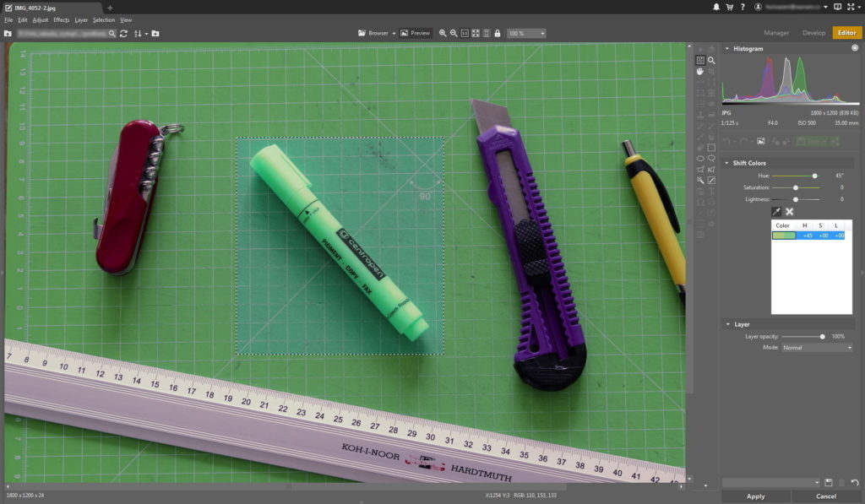Select the hand pan tool
The height and width of the screenshot is (504, 865).
(x=700, y=71)
